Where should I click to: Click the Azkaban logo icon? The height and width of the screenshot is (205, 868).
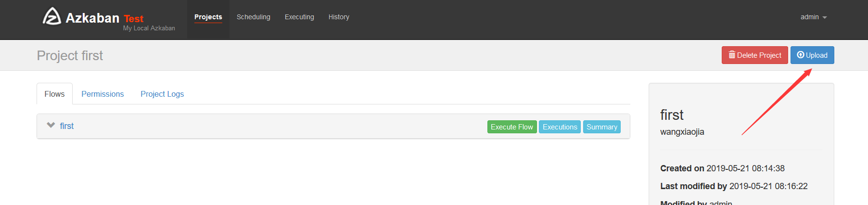coord(52,16)
